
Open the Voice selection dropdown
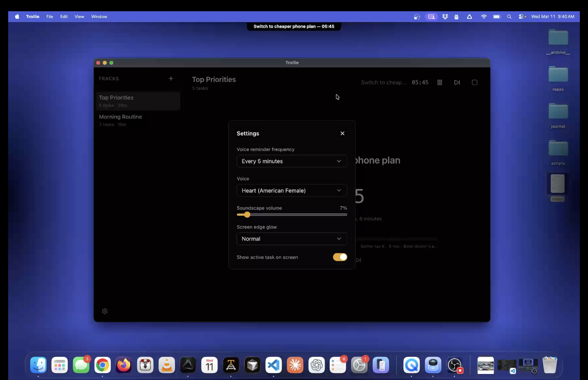click(x=292, y=191)
